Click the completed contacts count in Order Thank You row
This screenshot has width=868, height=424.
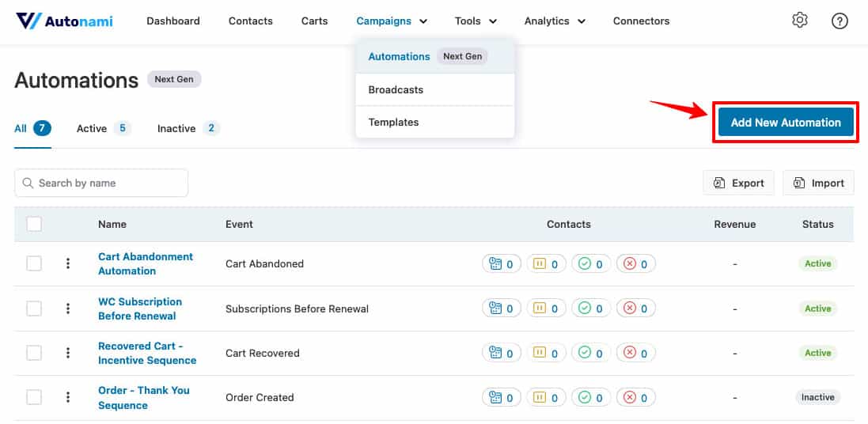point(590,397)
